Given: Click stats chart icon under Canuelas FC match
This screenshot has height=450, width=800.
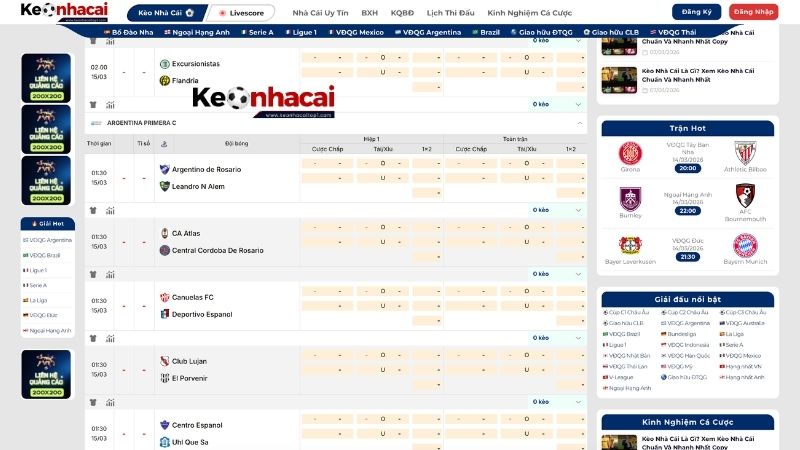Looking at the screenshot, I should click(x=110, y=338).
